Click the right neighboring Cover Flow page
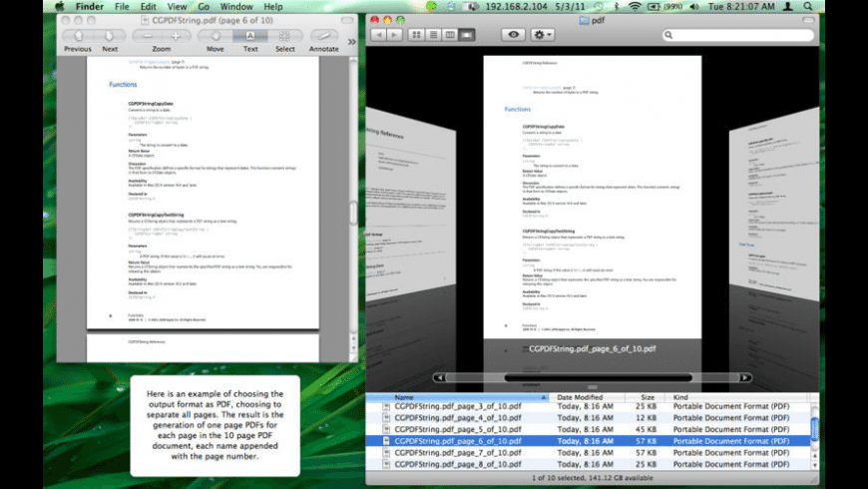 (x=774, y=205)
